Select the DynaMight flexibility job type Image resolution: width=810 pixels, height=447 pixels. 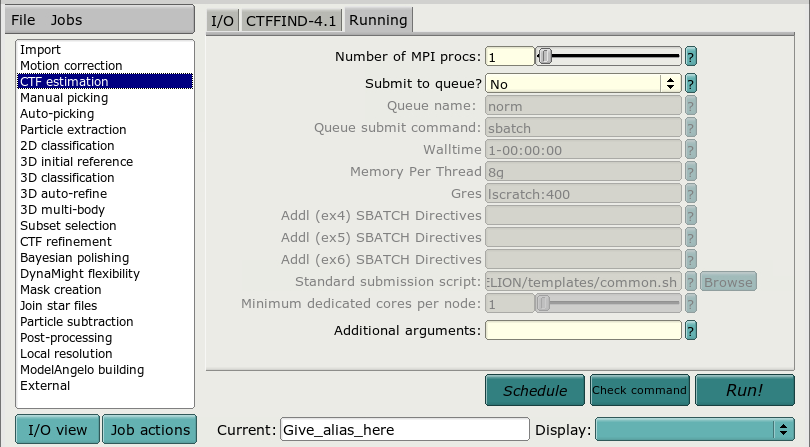tap(105, 274)
